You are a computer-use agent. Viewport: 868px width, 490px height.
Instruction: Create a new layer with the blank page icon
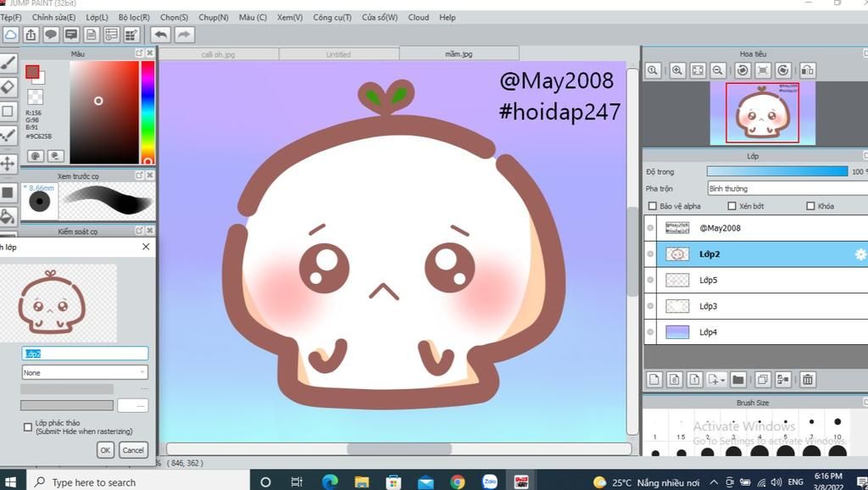click(x=654, y=379)
